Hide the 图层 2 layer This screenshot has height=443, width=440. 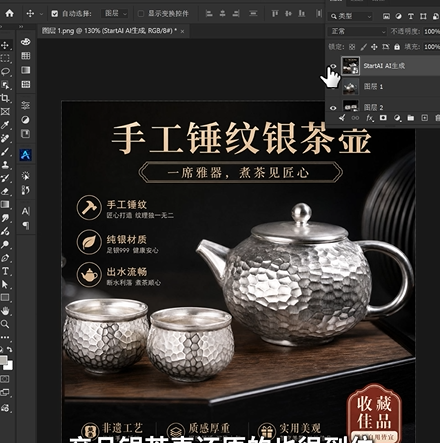(333, 108)
